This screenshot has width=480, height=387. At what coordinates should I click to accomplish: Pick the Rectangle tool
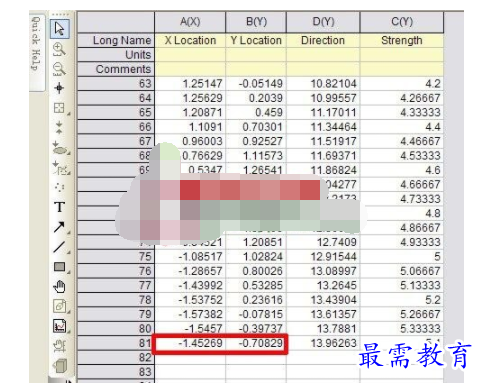point(60,267)
